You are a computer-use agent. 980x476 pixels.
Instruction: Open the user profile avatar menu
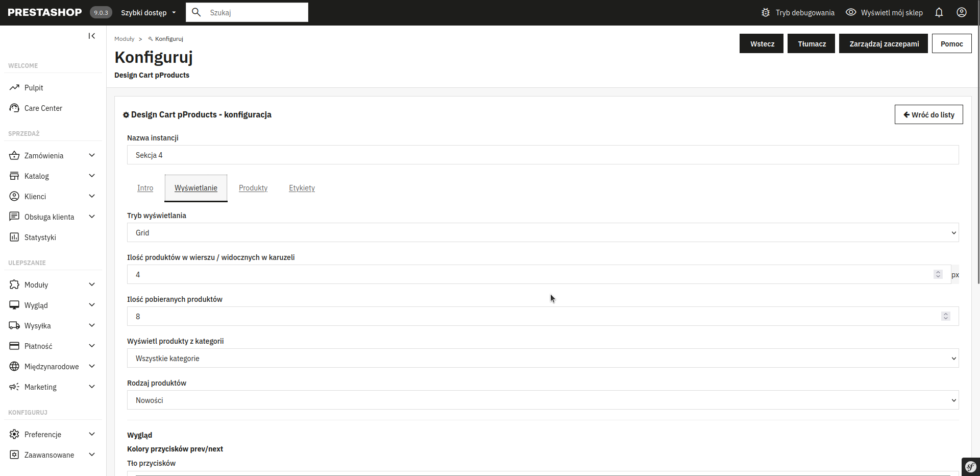tap(962, 12)
